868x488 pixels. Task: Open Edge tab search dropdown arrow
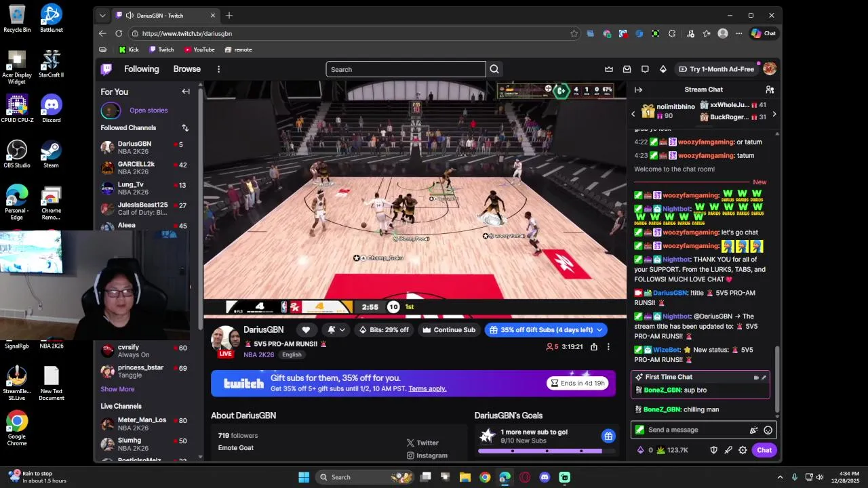pos(102,16)
